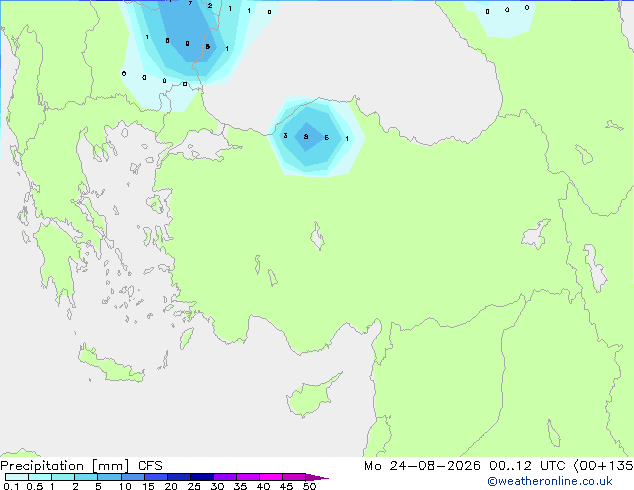This screenshot has width=634, height=490.
Task: Click the '50' legend scale label
Action: click(x=309, y=486)
